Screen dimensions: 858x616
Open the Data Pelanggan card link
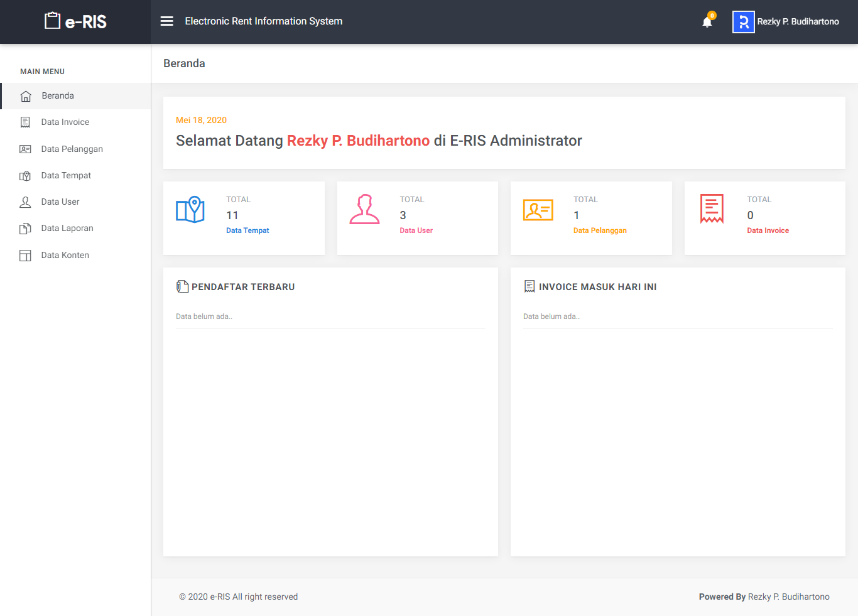[600, 231]
